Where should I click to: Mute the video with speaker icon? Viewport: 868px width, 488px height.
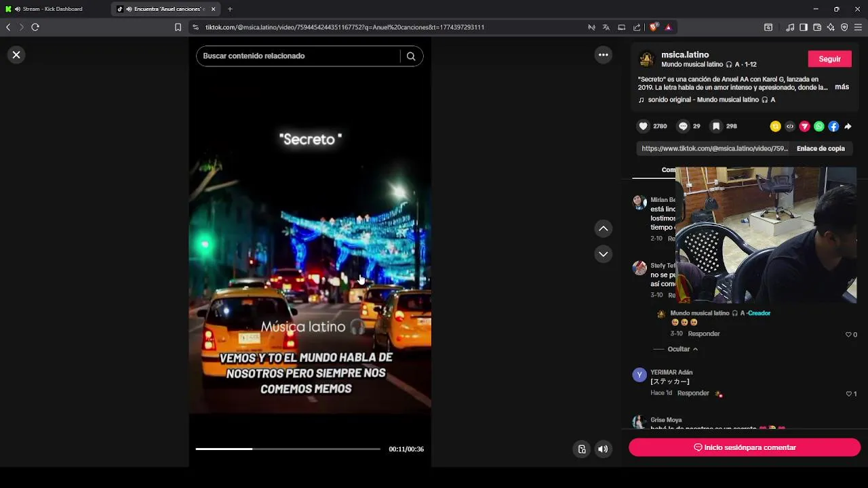coord(603,449)
